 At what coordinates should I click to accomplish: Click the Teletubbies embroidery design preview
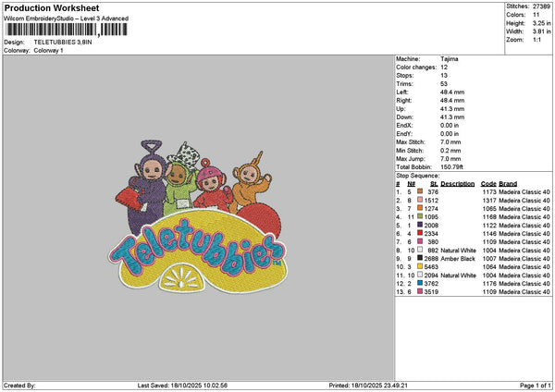tap(198, 216)
